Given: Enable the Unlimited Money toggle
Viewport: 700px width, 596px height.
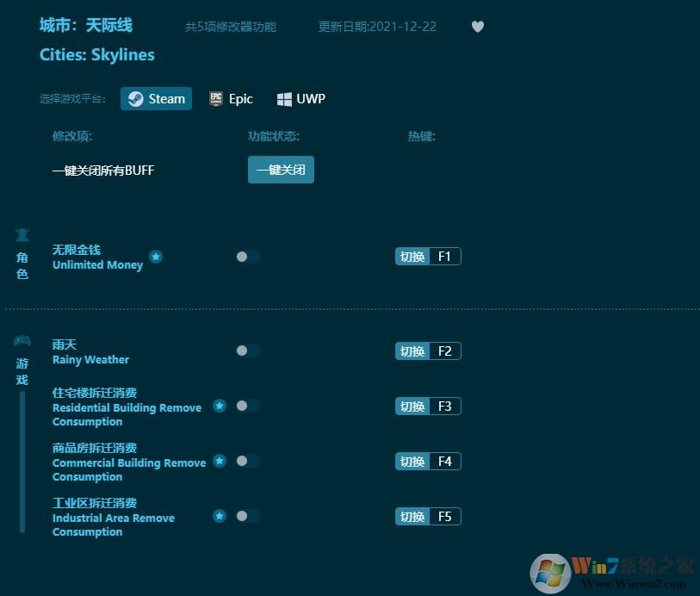Looking at the screenshot, I should coord(247,257).
